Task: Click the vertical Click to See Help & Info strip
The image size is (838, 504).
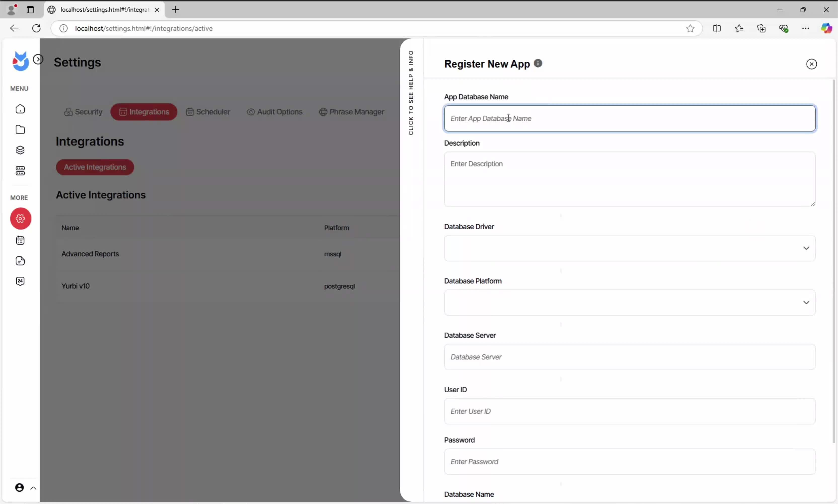Action: (411, 93)
